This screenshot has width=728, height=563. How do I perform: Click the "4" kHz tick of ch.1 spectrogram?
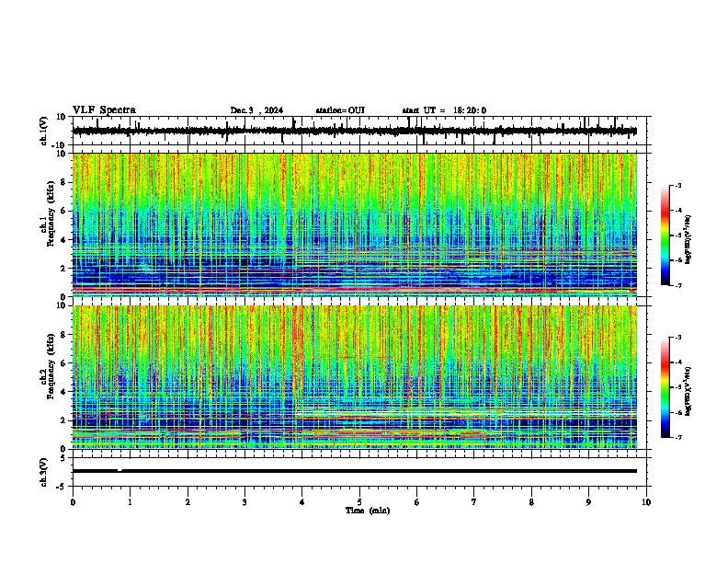(63, 240)
